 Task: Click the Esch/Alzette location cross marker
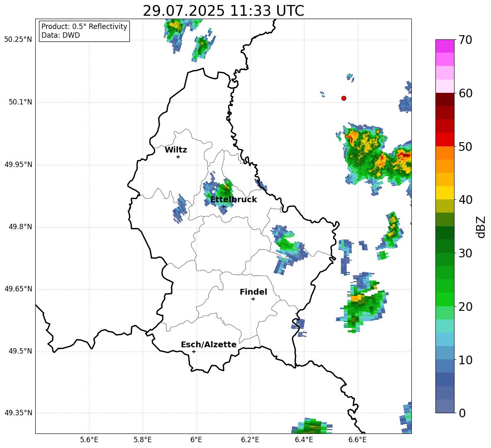tap(194, 351)
